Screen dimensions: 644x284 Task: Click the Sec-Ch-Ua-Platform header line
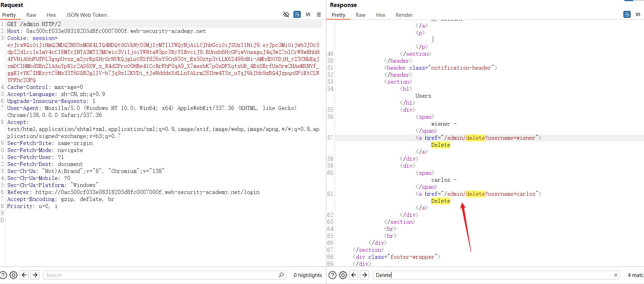point(53,185)
